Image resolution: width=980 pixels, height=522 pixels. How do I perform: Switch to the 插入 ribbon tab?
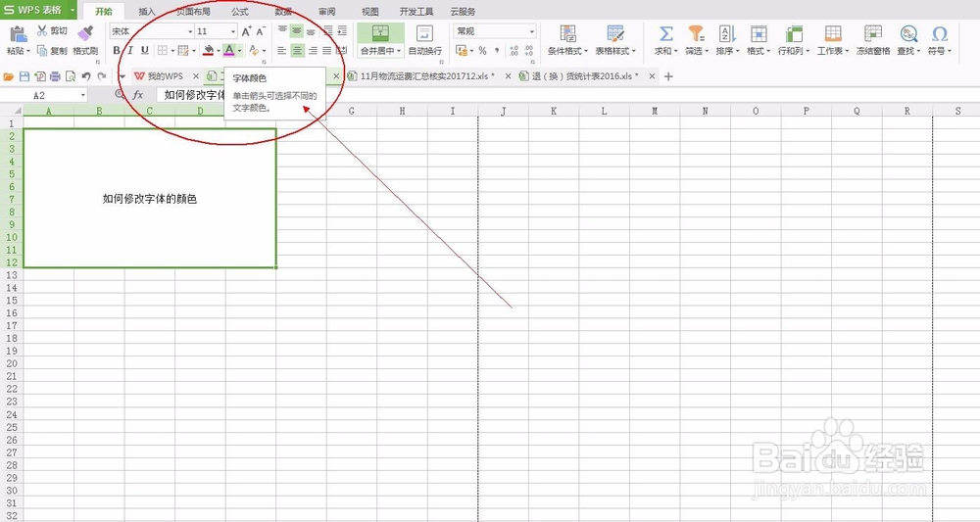pyautogui.click(x=147, y=11)
